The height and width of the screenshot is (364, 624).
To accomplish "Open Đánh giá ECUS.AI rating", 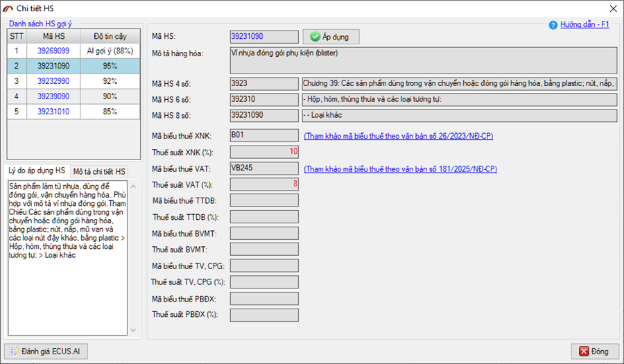I will pyautogui.click(x=46, y=352).
